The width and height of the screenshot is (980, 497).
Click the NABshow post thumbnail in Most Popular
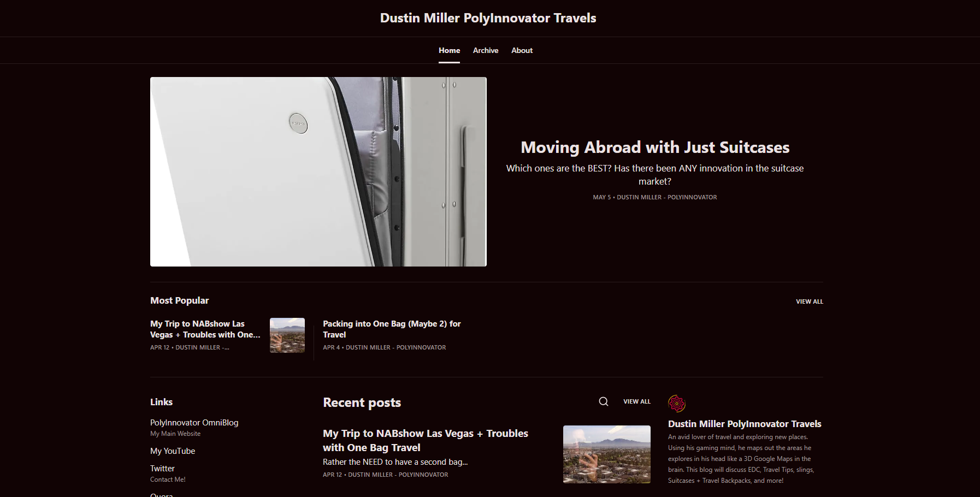[x=287, y=335]
